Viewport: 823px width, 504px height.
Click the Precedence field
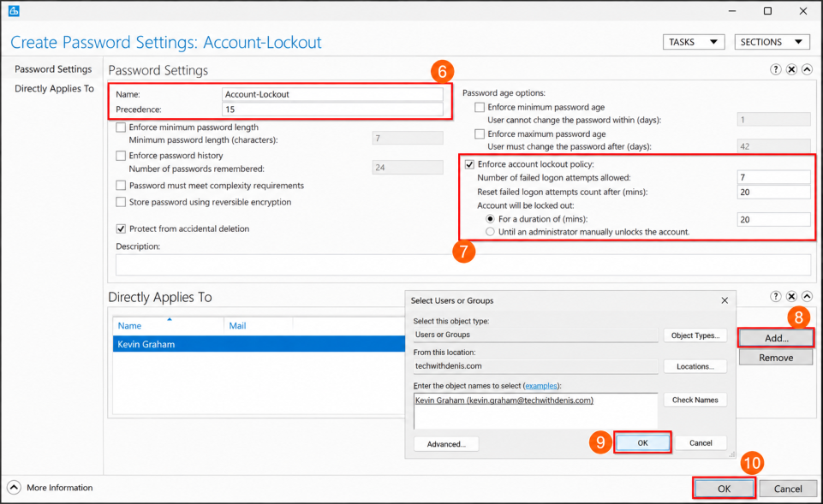332,109
